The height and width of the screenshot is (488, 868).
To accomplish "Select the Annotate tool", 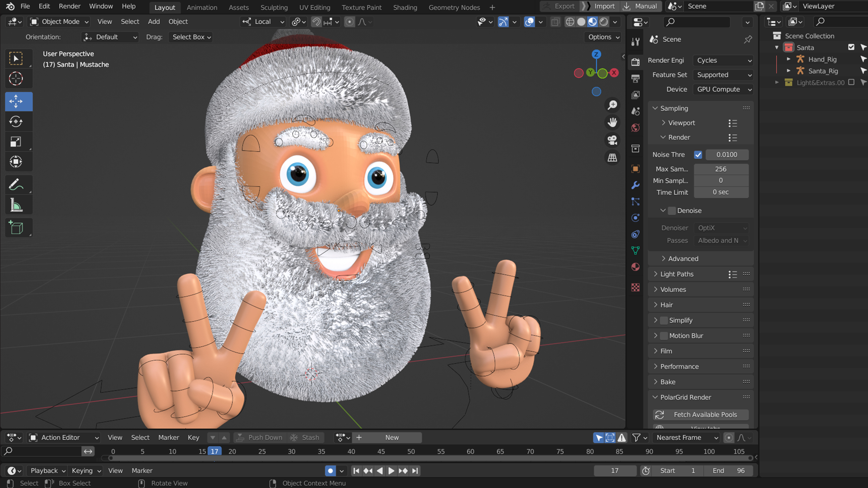I will click(x=16, y=185).
